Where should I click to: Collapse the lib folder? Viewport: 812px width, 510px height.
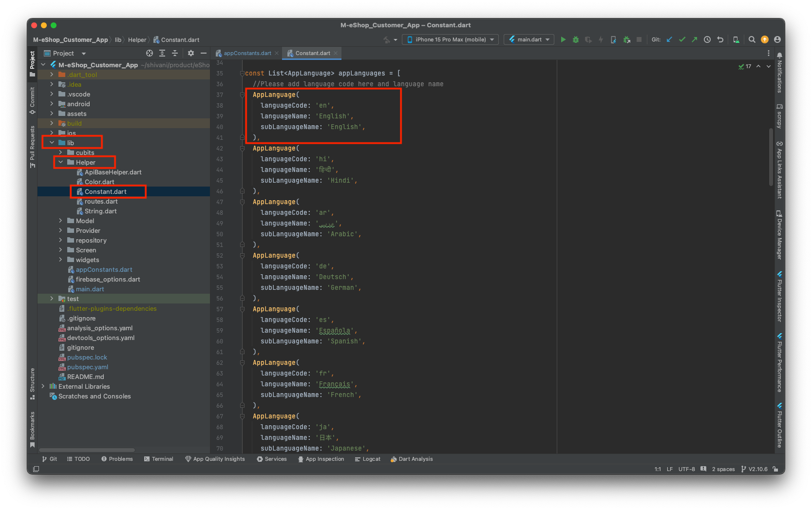click(x=52, y=143)
